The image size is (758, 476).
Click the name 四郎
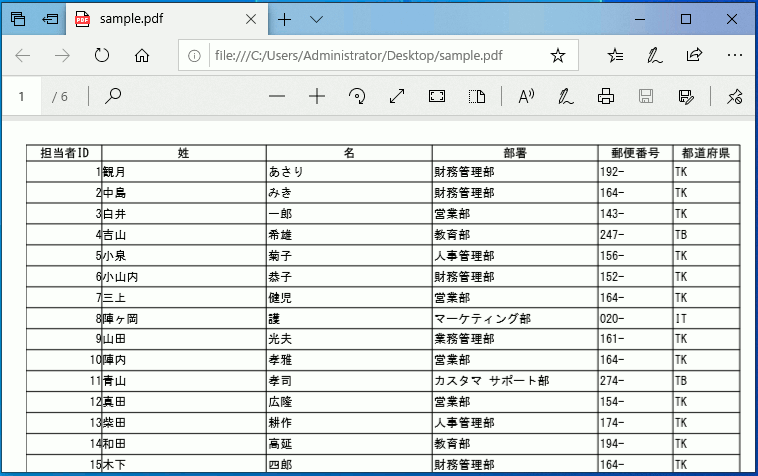point(280,465)
